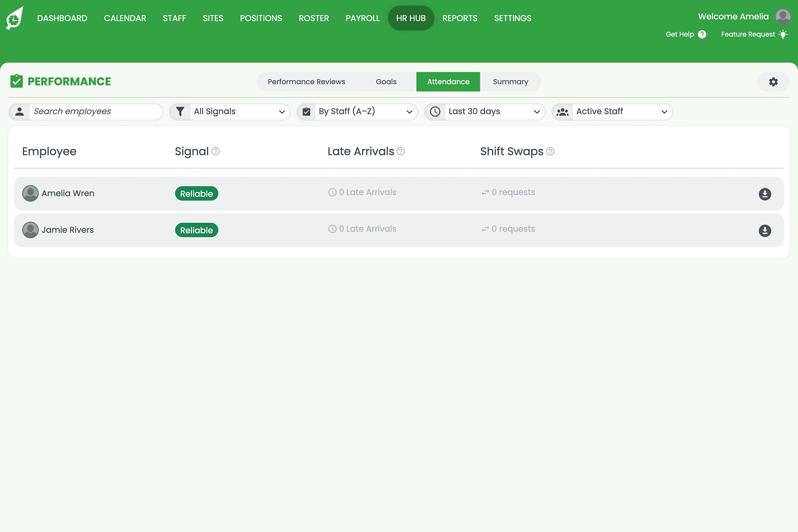Open the All Signals filter dropdown
Viewport: 798px width, 532px height.
pyautogui.click(x=230, y=112)
